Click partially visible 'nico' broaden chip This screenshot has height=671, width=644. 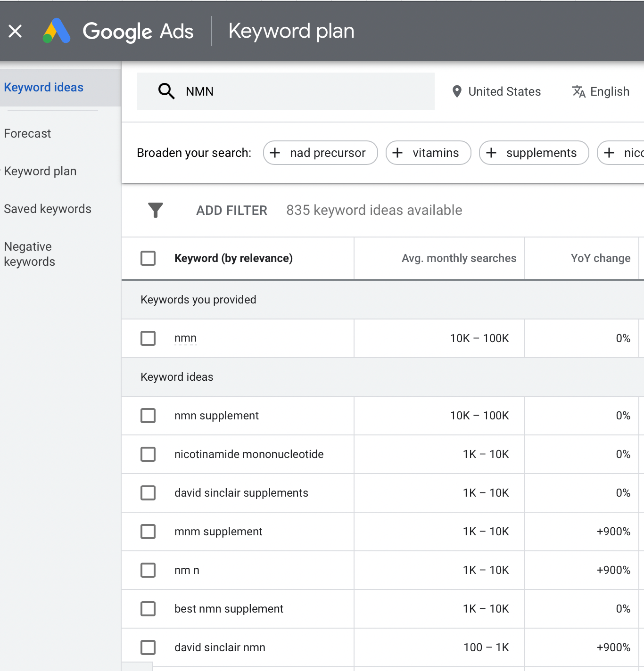click(621, 153)
